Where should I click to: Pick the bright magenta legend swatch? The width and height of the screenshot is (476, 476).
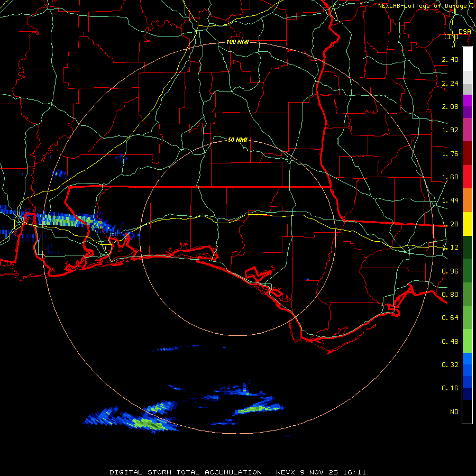467,100
